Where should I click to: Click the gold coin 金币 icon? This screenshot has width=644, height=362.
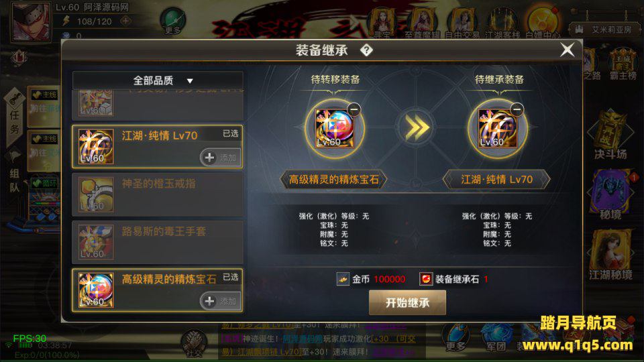click(x=343, y=279)
